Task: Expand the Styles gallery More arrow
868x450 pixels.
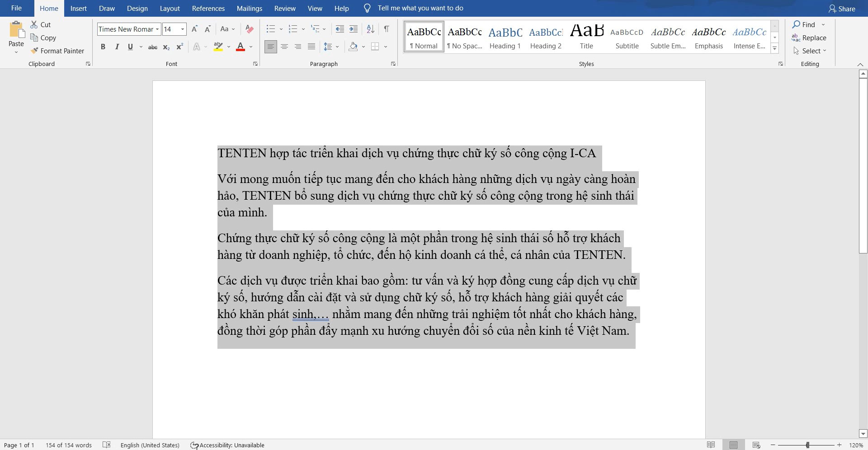Action: pos(774,48)
